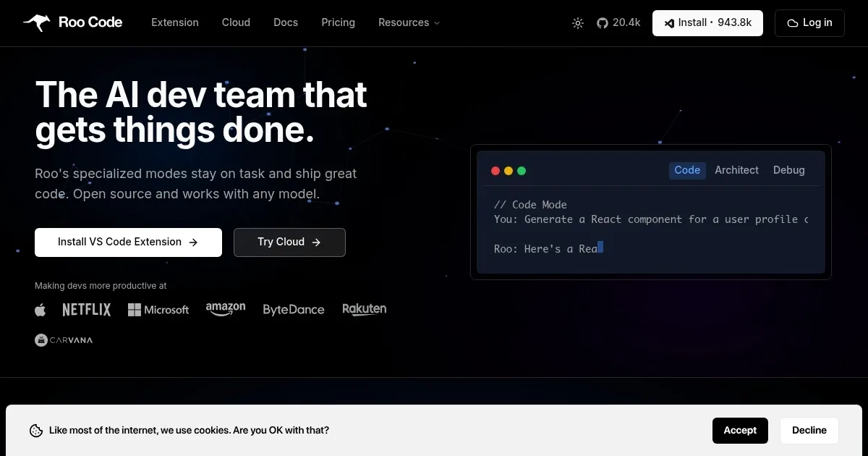Toggle light theme with the sun icon
The height and width of the screenshot is (456, 868).
[x=577, y=22]
